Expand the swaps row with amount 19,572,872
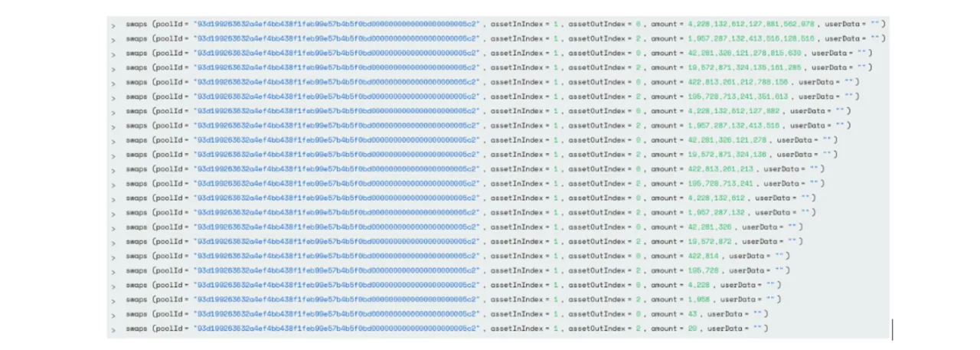 tap(113, 242)
